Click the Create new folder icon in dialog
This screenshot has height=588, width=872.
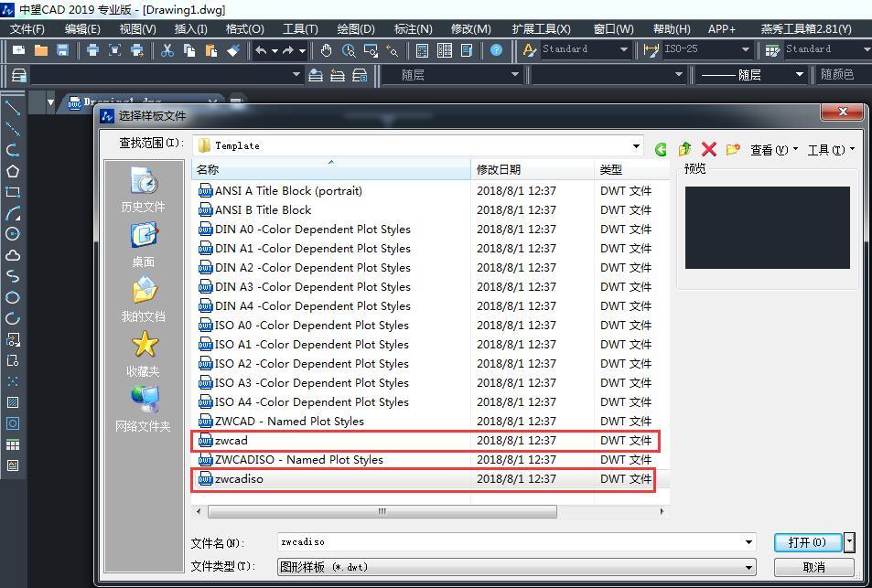733,149
